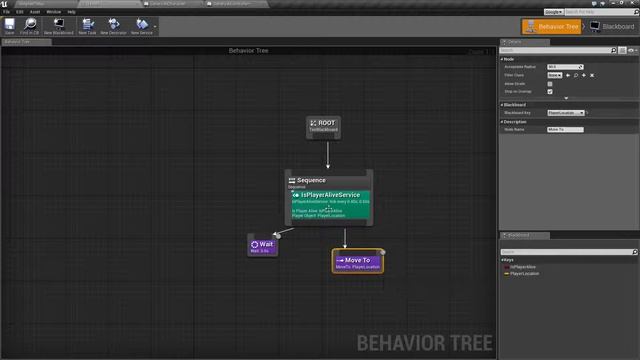Select the ROOT node
This screenshot has height=360, width=640.
click(x=323, y=127)
